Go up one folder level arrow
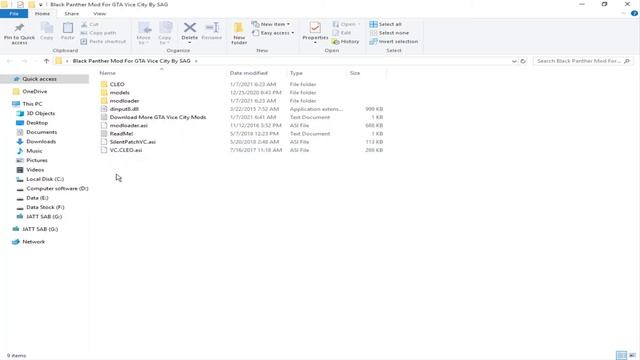Viewport: 640px width, 360px height. click(x=47, y=61)
